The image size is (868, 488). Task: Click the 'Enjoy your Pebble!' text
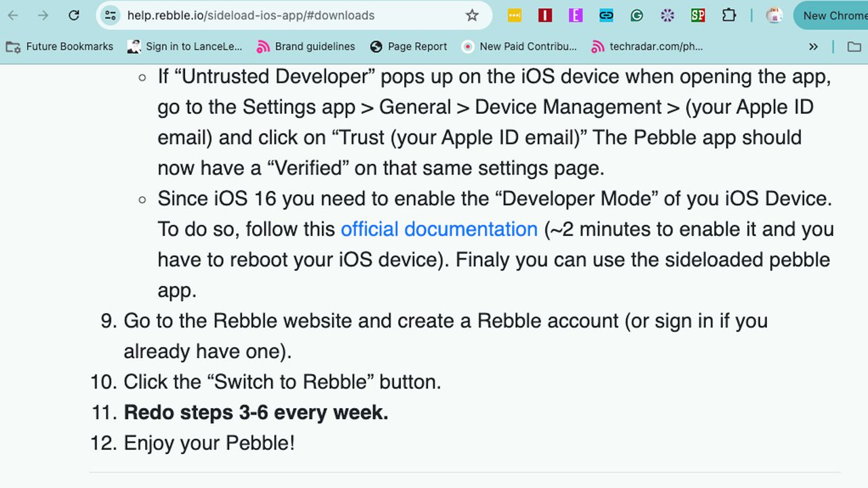[209, 443]
